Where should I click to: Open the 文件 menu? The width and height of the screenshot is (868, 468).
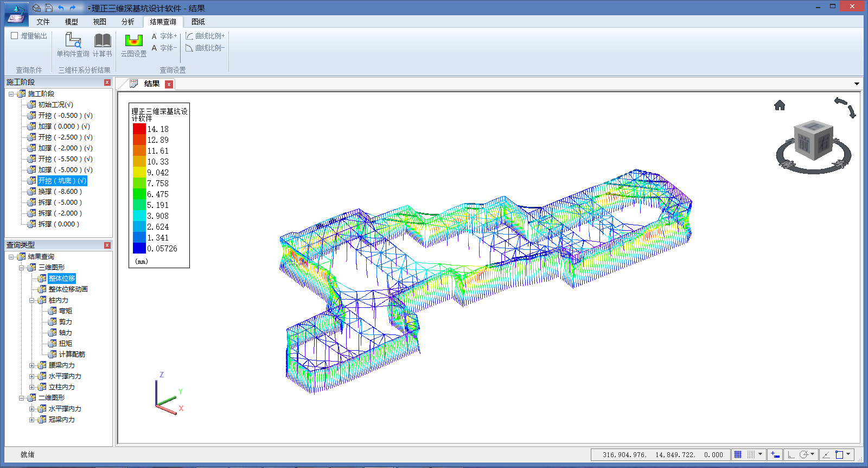[43, 22]
